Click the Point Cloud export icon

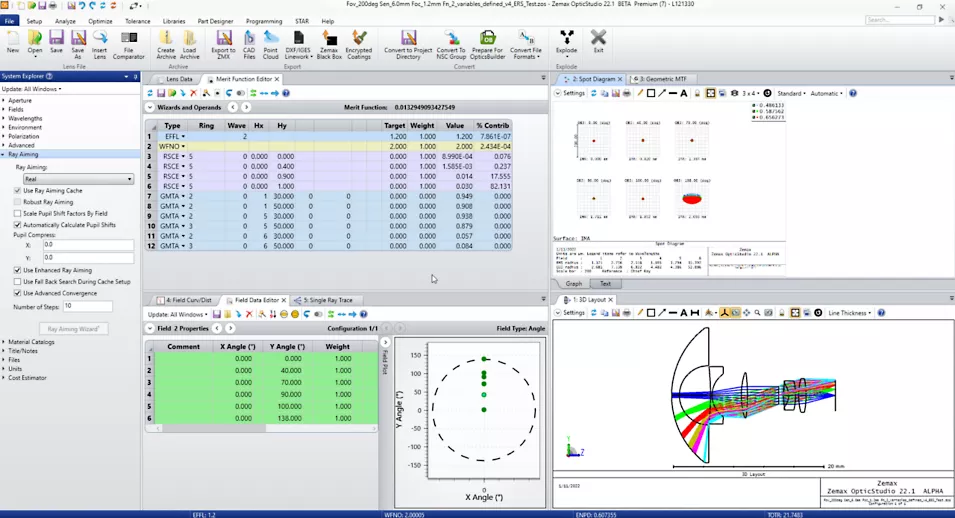[270, 41]
